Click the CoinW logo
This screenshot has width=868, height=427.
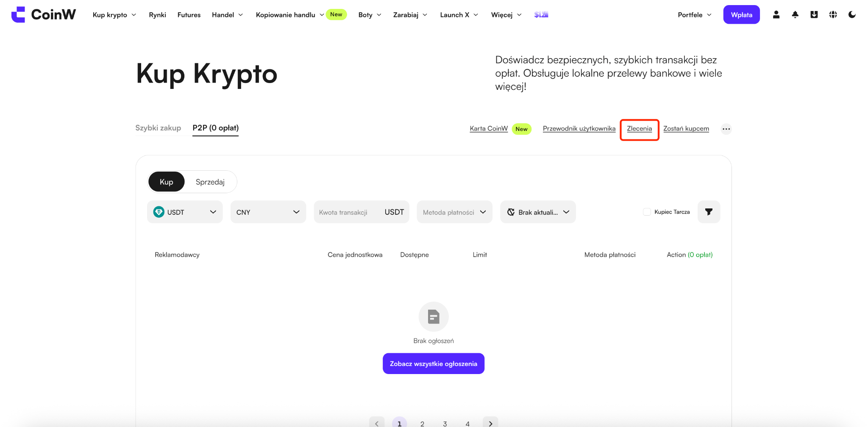[44, 14]
